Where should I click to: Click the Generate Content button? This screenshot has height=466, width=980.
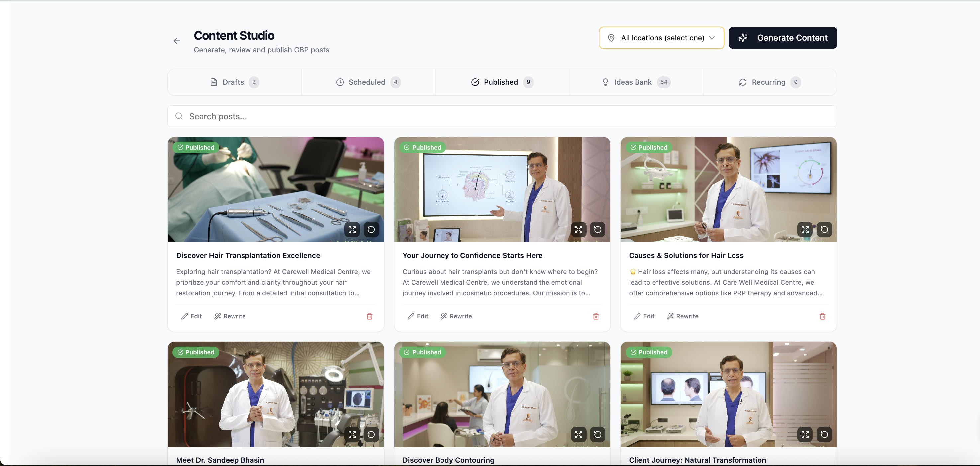783,38
